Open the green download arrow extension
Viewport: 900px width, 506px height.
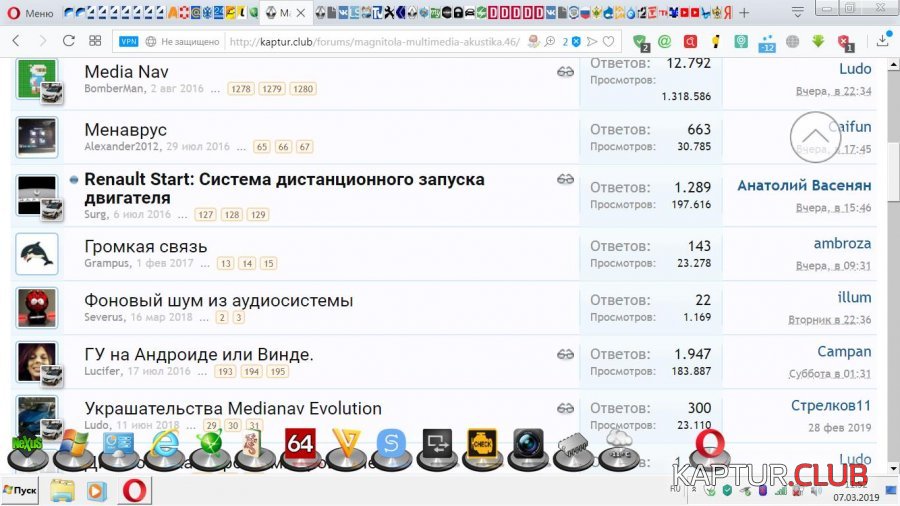coord(818,41)
